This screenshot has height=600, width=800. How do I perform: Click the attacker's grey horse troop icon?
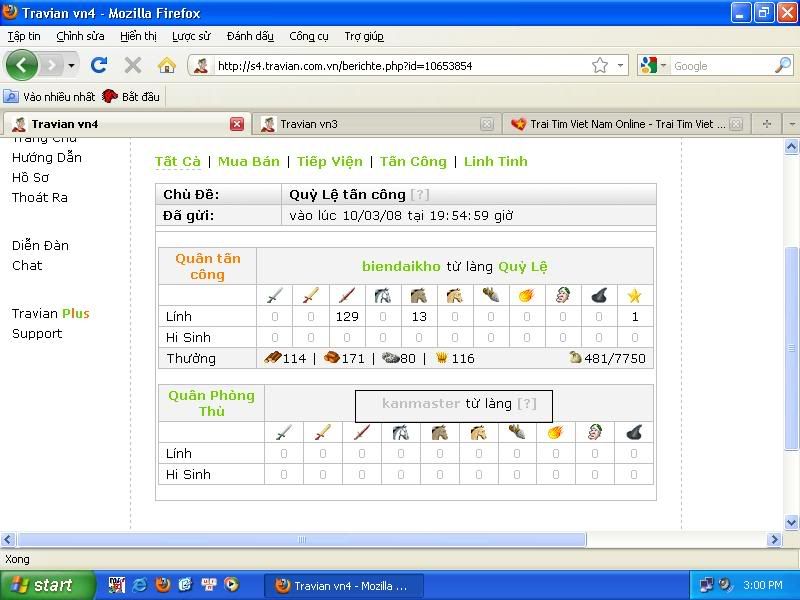[x=383, y=295]
